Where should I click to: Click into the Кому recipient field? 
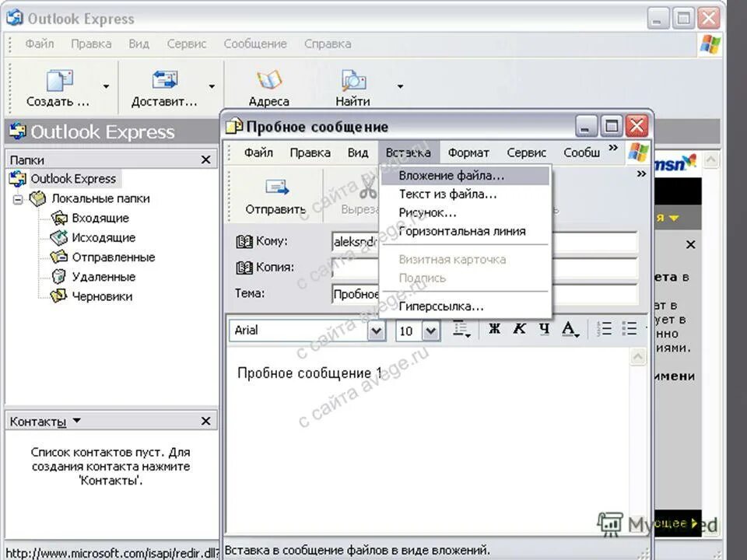click(485, 241)
